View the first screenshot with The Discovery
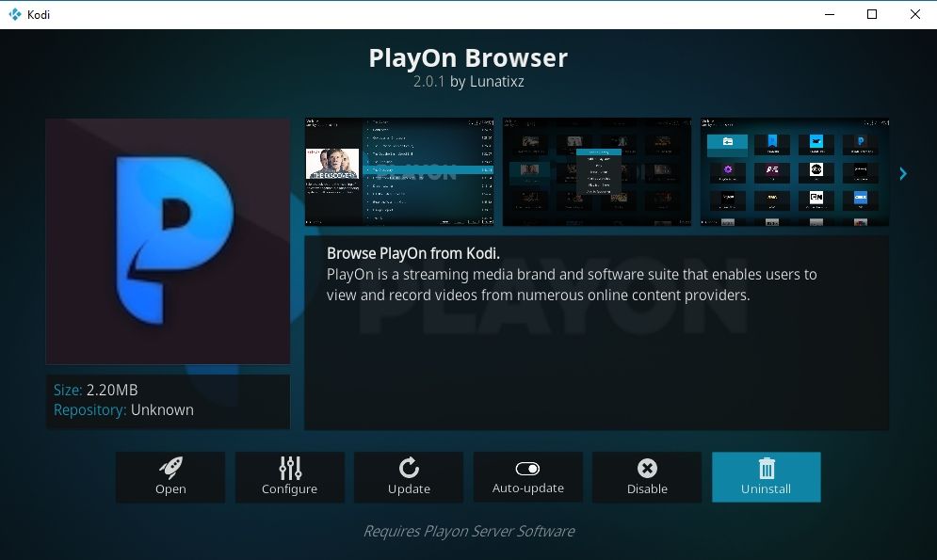937x560 pixels. pyautogui.click(x=399, y=171)
